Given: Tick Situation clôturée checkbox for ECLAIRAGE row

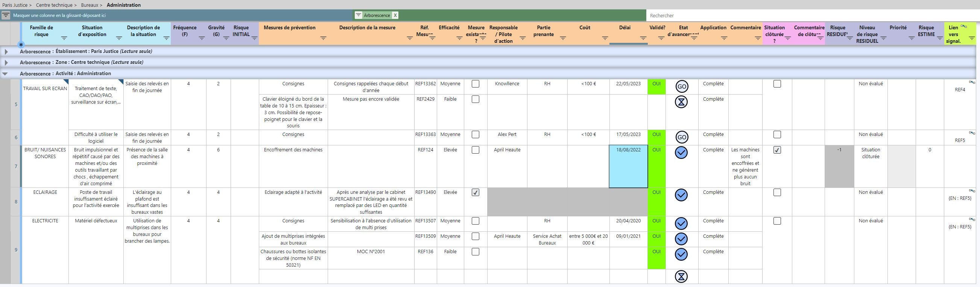Looking at the screenshot, I should coord(777,193).
